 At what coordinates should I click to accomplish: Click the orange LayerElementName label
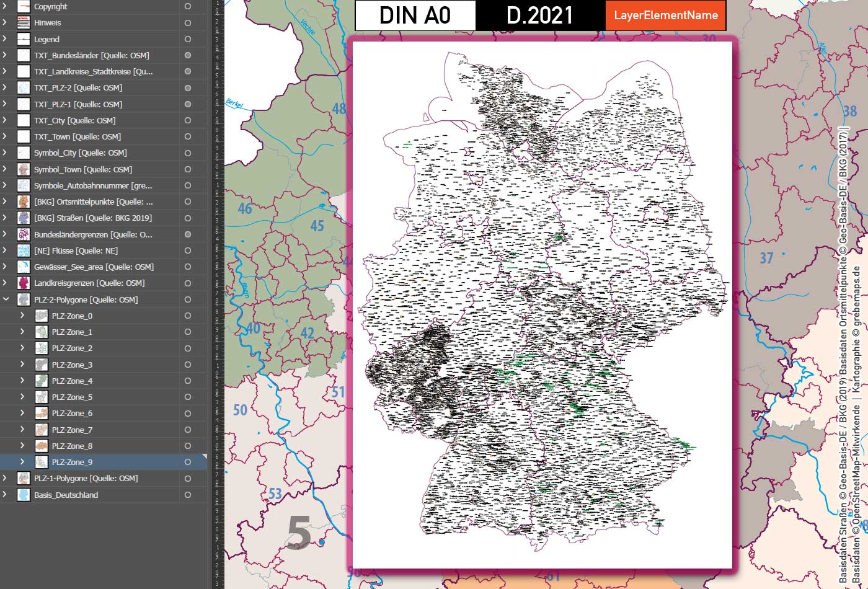pos(665,15)
